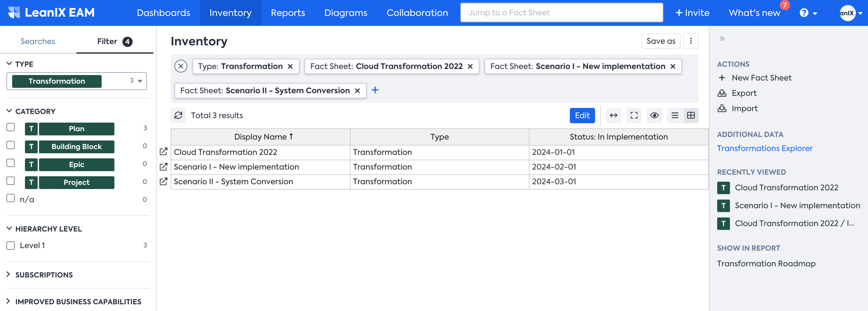868x311 pixels.
Task: Check the Plan category checkbox
Action: pos(11,127)
